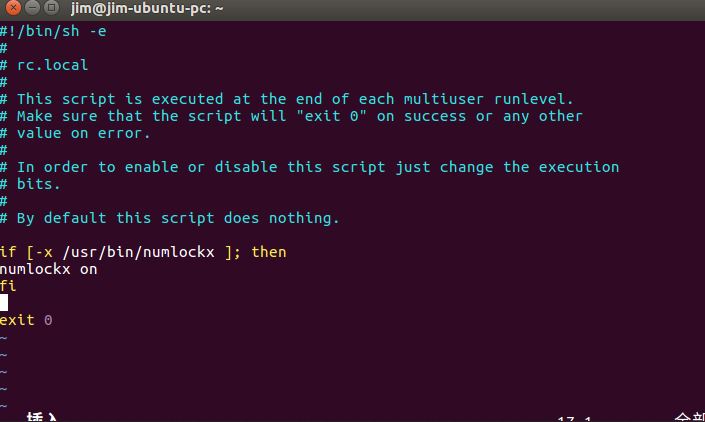705x422 pixels.
Task: Maximize the terminal window
Action: click(x=50, y=8)
